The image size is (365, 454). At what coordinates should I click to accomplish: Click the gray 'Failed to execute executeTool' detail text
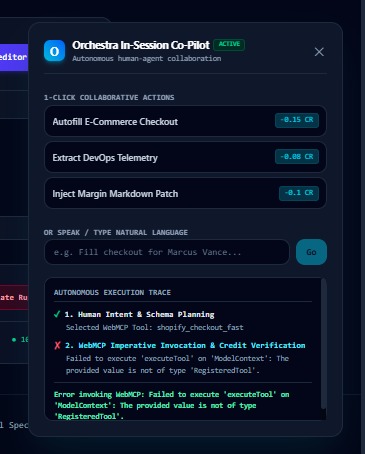[x=177, y=364]
